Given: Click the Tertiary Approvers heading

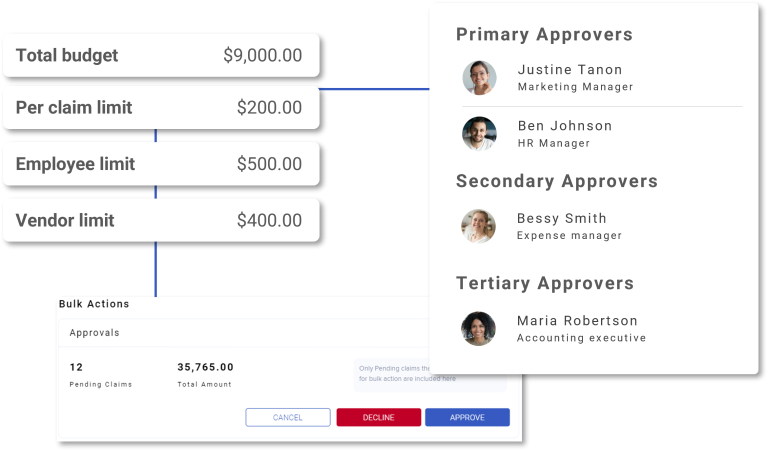Looking at the screenshot, I should coord(545,283).
